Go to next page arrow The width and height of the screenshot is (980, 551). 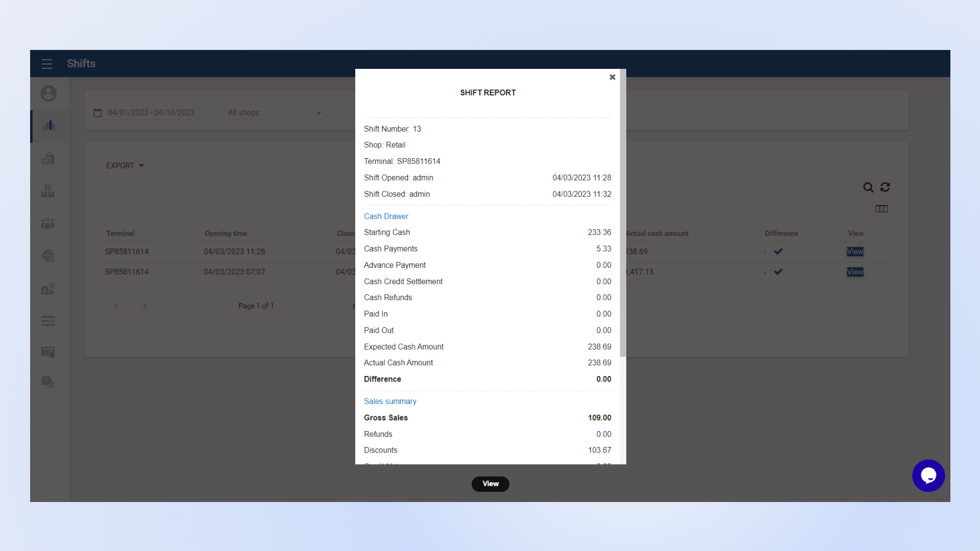tap(145, 306)
